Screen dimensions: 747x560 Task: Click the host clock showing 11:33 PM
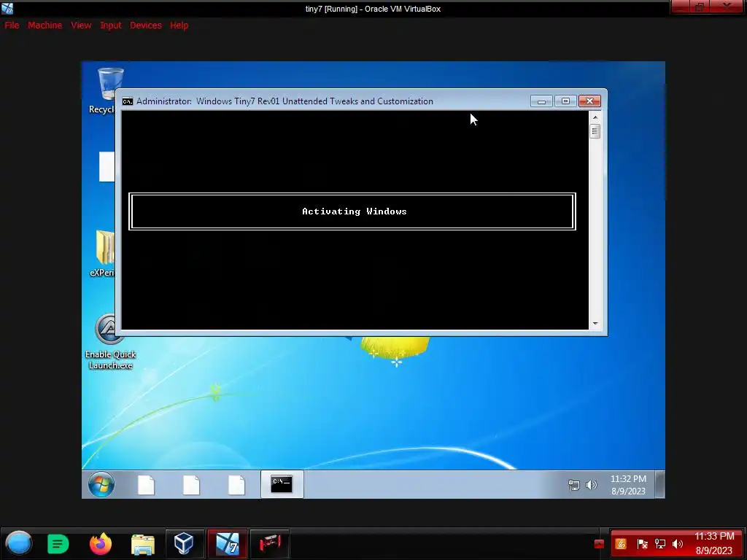pyautogui.click(x=714, y=543)
